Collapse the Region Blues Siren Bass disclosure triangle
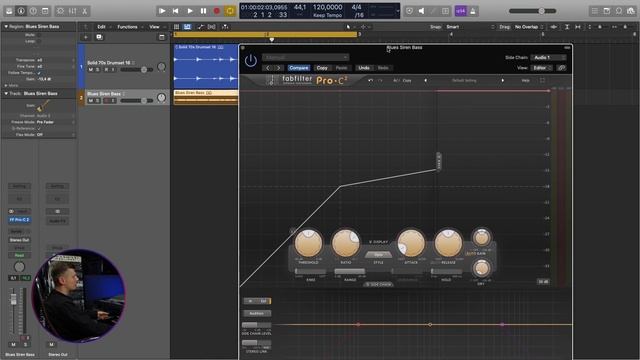 point(6,27)
